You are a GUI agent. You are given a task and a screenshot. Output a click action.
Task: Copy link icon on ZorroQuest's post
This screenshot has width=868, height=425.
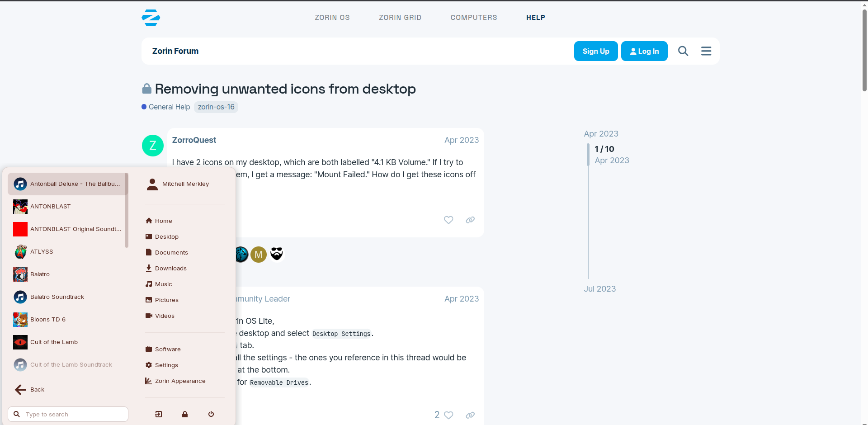coord(470,220)
